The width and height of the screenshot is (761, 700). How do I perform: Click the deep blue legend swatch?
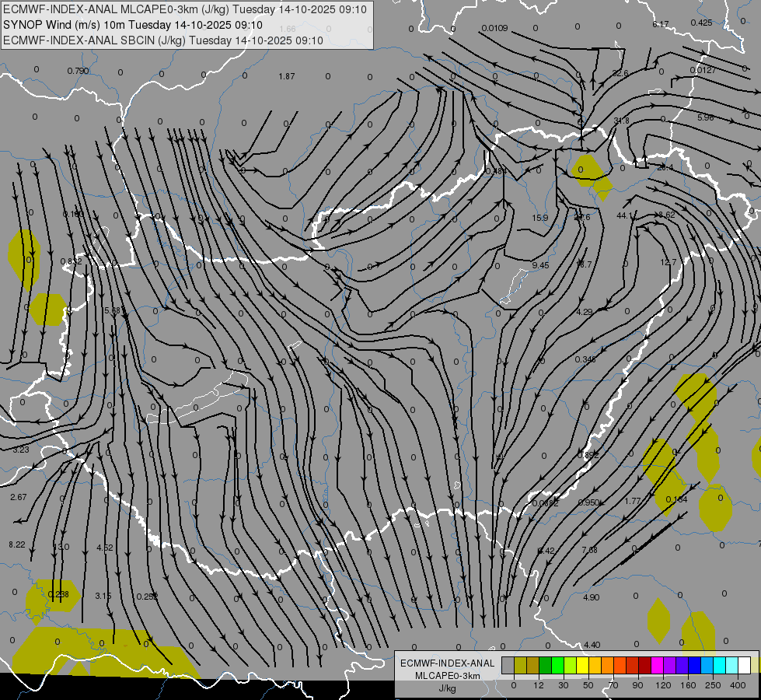click(694, 666)
